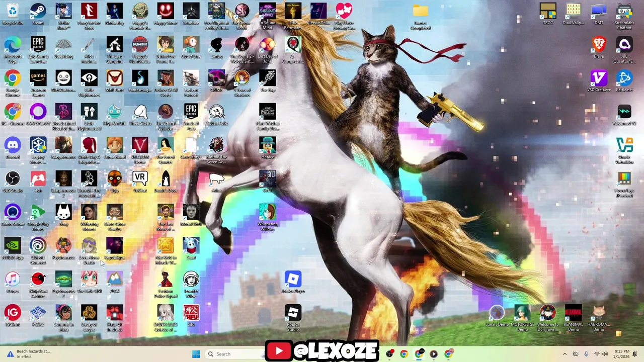This screenshot has height=362, width=644.
Task: Click the Voicemod V3 icon
Action: pyautogui.click(x=624, y=115)
